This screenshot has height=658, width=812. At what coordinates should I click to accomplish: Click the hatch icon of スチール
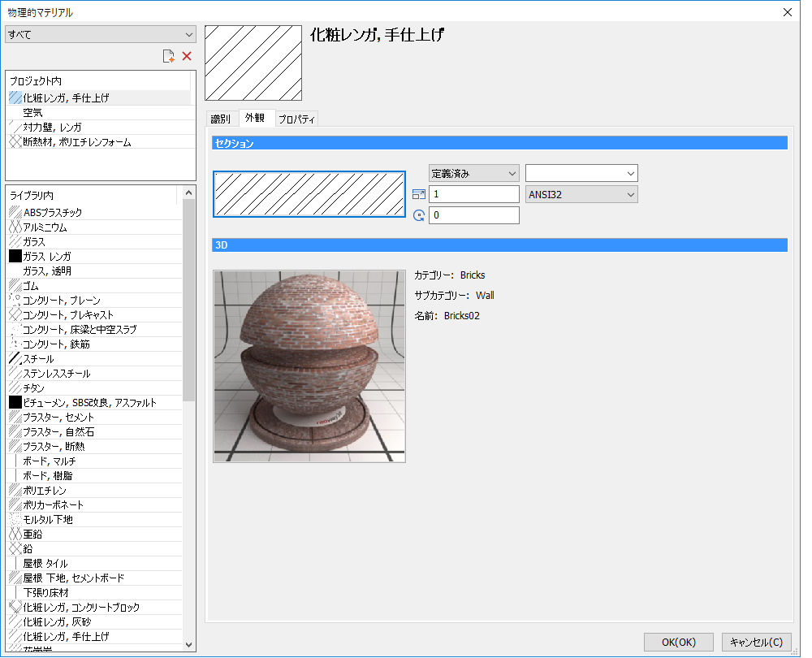15,358
